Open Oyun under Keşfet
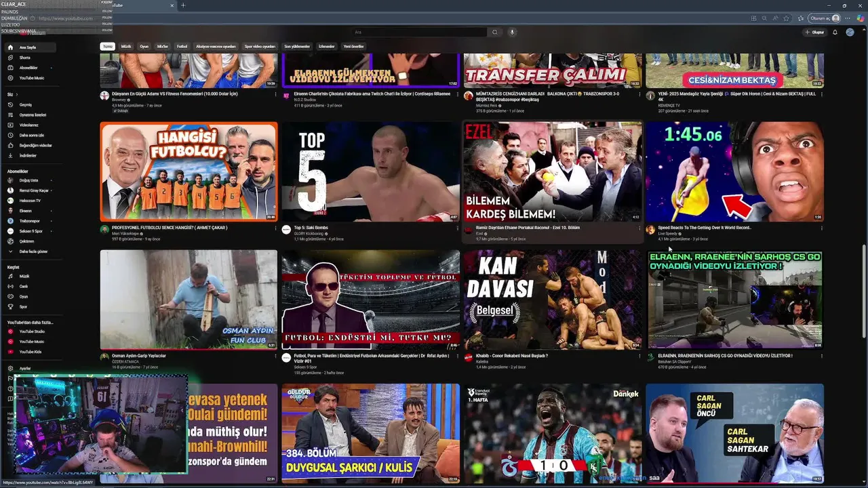This screenshot has height=488, width=868. tap(31, 296)
